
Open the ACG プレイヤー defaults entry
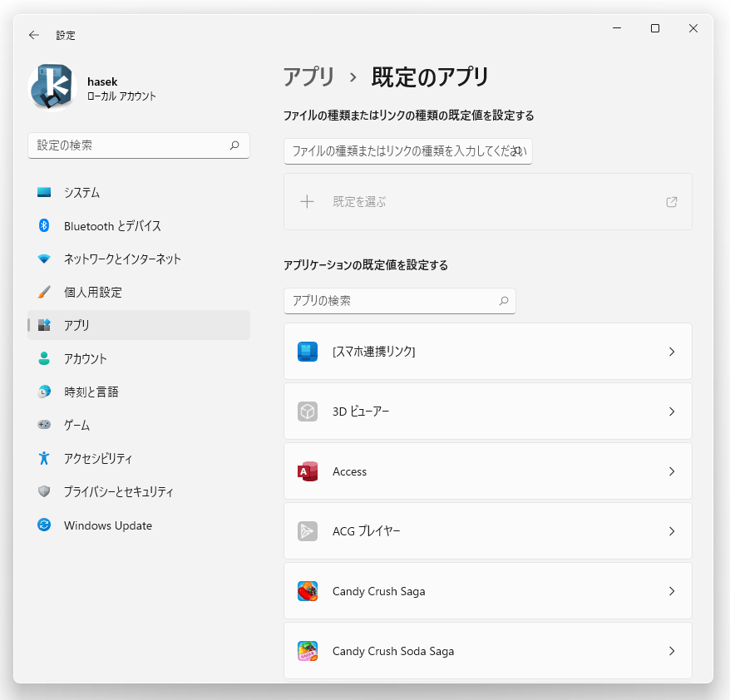[488, 531]
